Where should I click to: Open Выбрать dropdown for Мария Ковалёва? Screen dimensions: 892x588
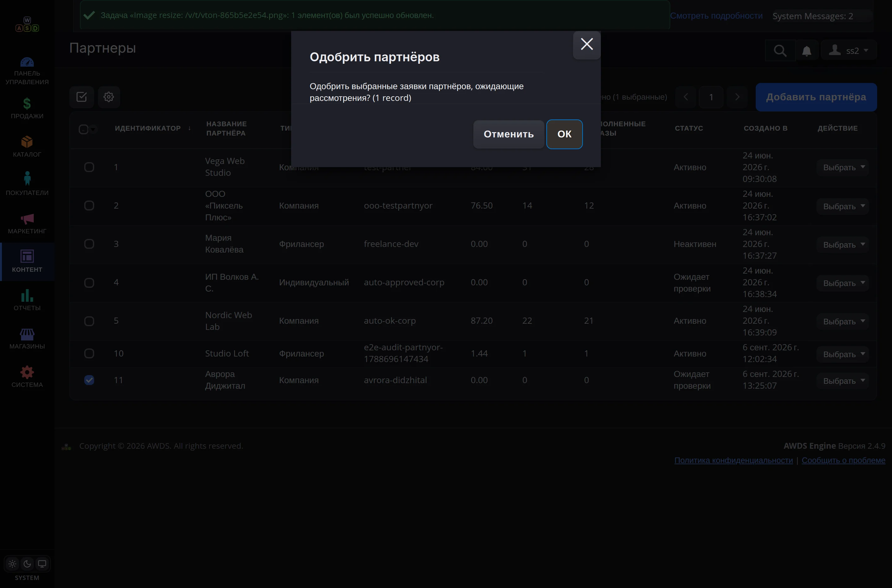point(843,244)
